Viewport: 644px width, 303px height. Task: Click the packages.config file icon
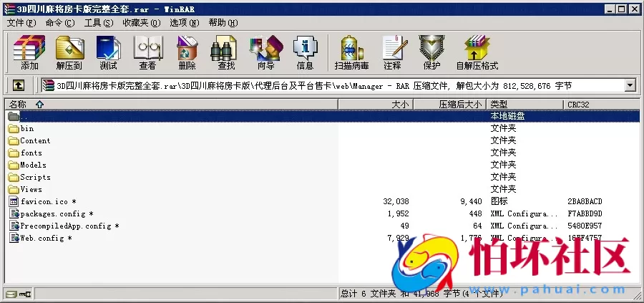click(14, 213)
